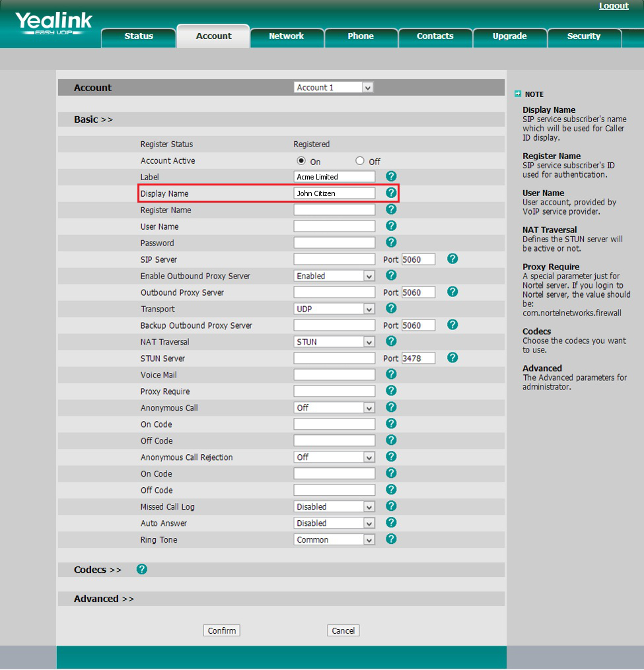The height and width of the screenshot is (670, 644).
Task: Switch to the Status tab
Action: pyautogui.click(x=139, y=37)
